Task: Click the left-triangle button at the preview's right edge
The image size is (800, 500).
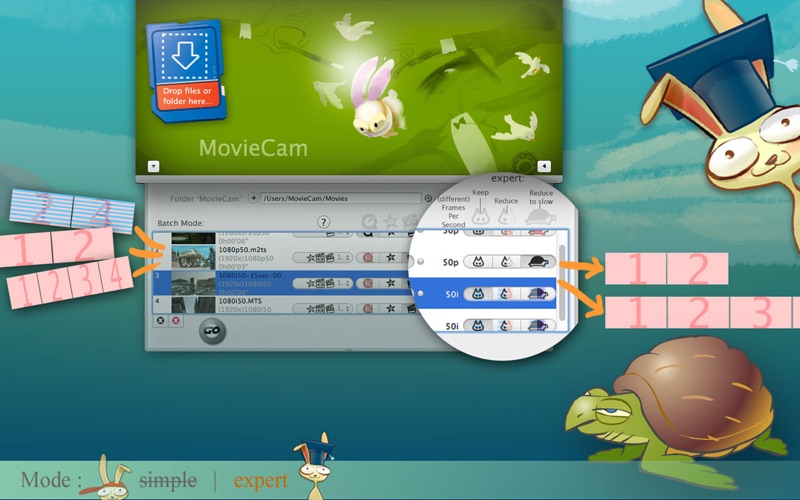Action: pos(544,166)
